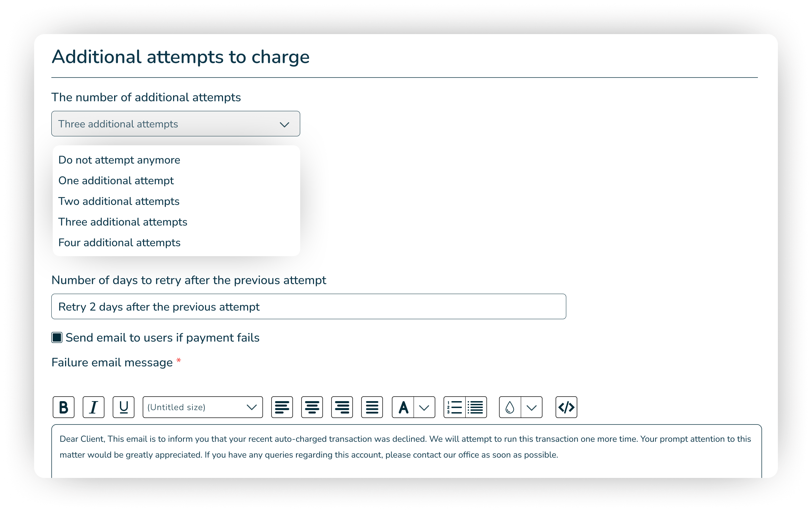
Task: Align text to the right
Action: pyautogui.click(x=342, y=407)
